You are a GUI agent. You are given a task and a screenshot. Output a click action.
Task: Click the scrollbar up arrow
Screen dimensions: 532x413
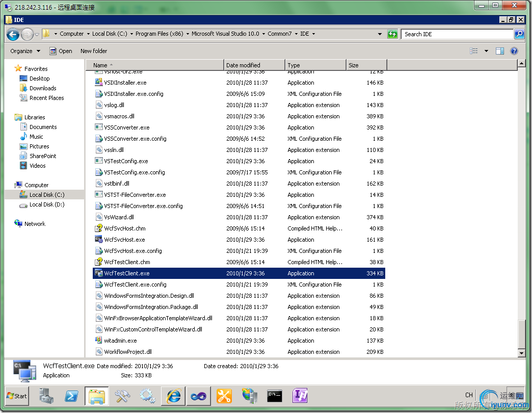point(521,63)
